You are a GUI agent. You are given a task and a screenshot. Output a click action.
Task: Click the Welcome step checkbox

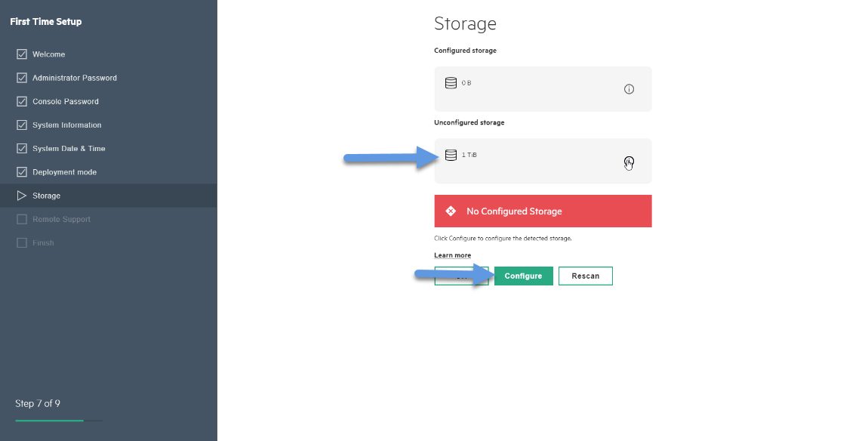(x=22, y=54)
